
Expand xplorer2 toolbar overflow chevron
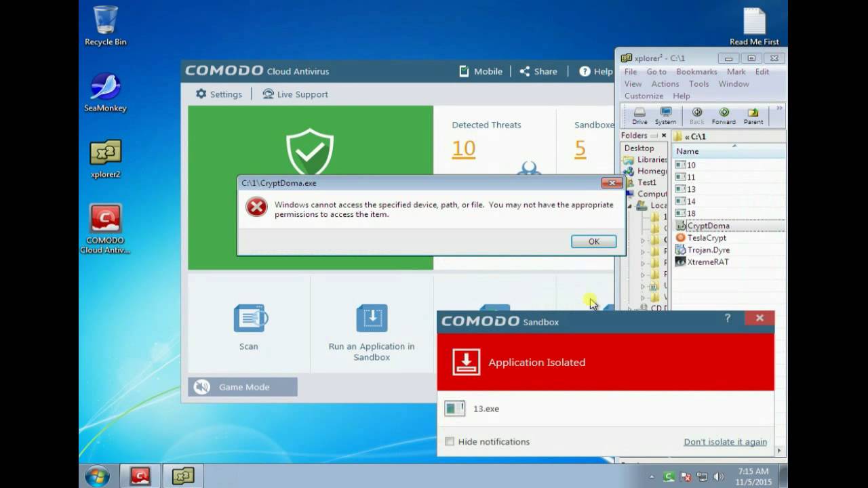(x=779, y=108)
